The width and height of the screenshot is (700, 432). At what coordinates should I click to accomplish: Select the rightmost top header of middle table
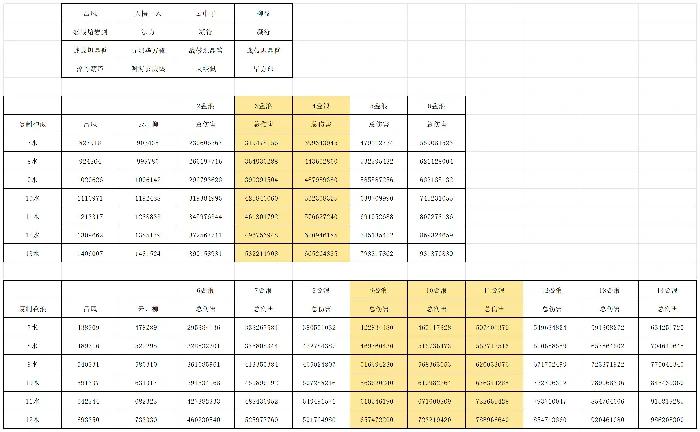click(x=437, y=104)
